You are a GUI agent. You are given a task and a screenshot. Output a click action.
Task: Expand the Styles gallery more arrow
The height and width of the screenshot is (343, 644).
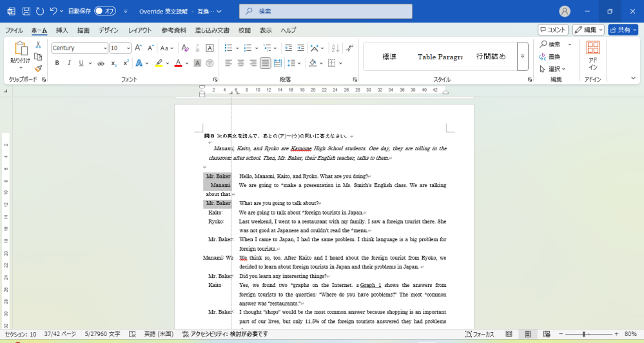click(522, 56)
